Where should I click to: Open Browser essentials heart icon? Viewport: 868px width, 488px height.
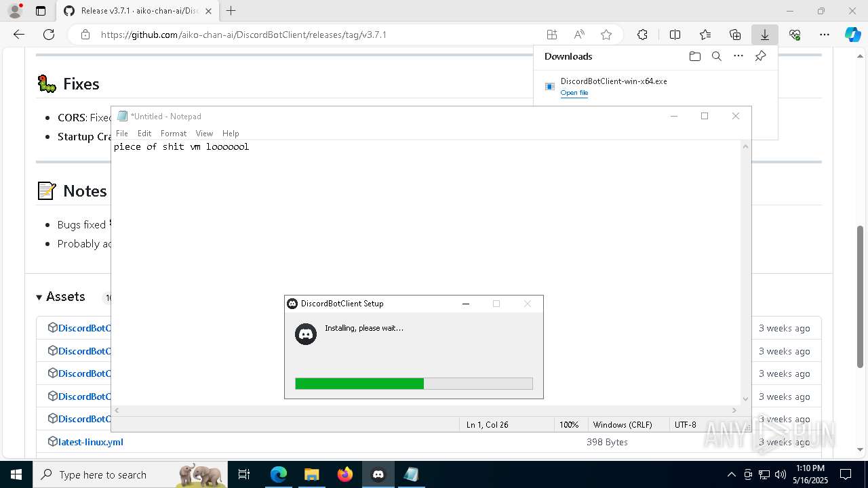[x=795, y=35]
